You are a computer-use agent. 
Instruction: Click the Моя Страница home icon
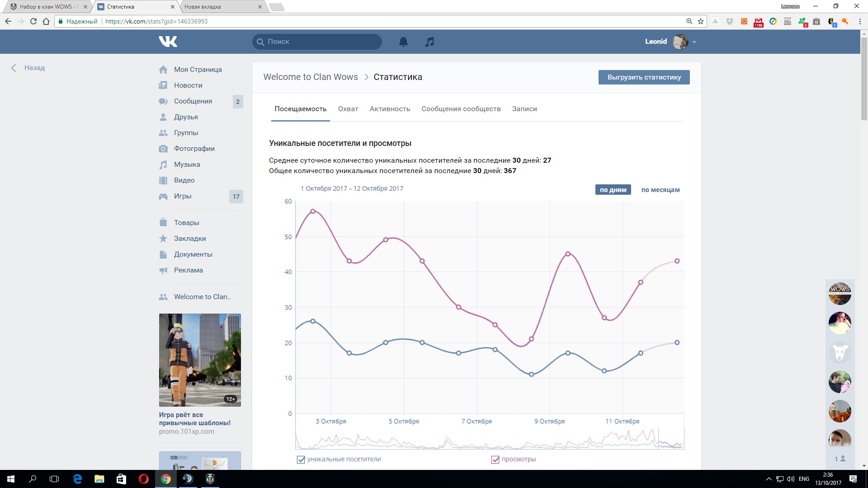(163, 70)
